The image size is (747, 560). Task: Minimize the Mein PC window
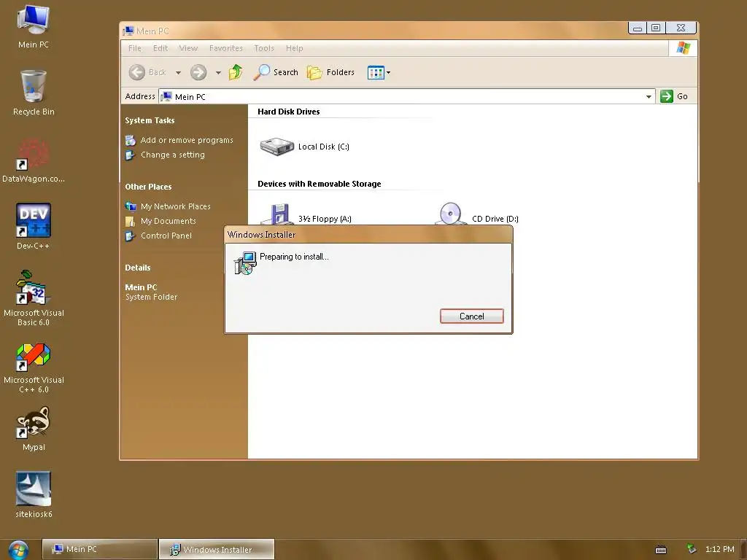(638, 28)
